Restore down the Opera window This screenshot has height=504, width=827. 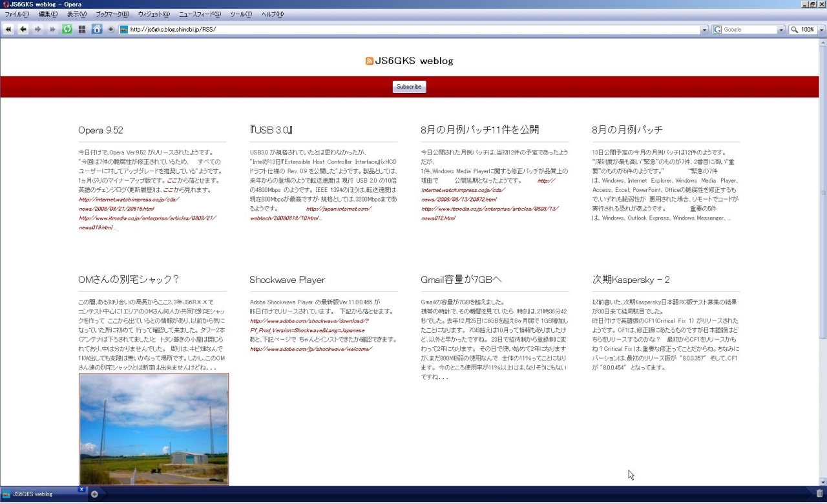(813, 5)
